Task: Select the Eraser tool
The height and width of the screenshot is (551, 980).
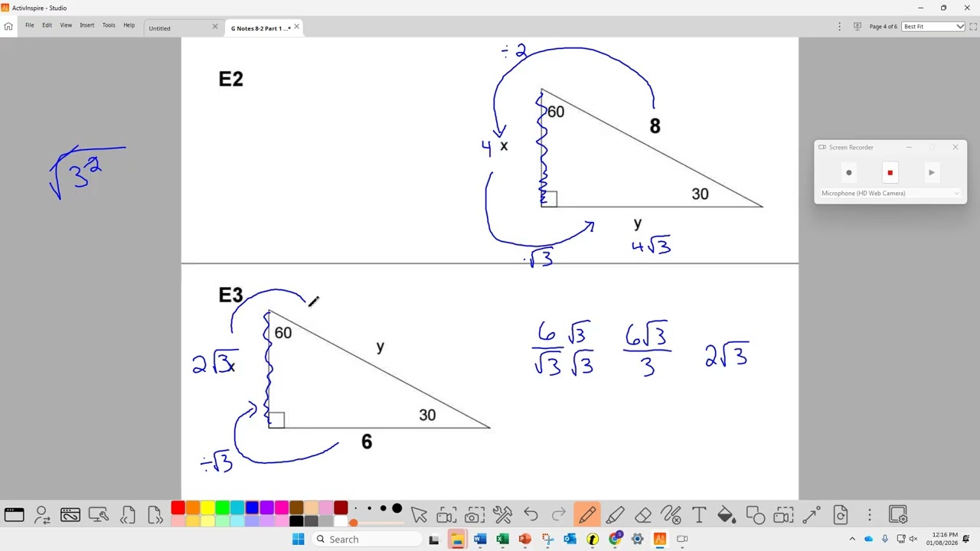Action: [643, 515]
